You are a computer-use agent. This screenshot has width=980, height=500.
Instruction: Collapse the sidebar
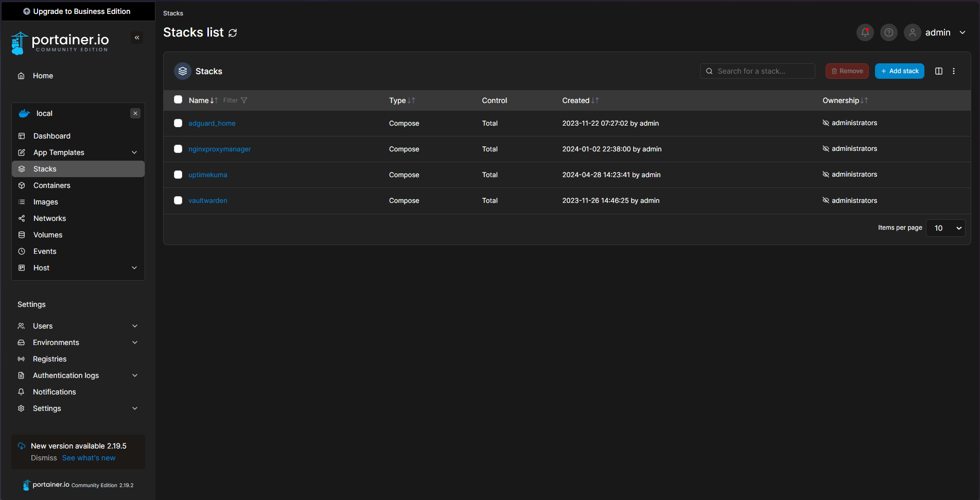tap(137, 37)
